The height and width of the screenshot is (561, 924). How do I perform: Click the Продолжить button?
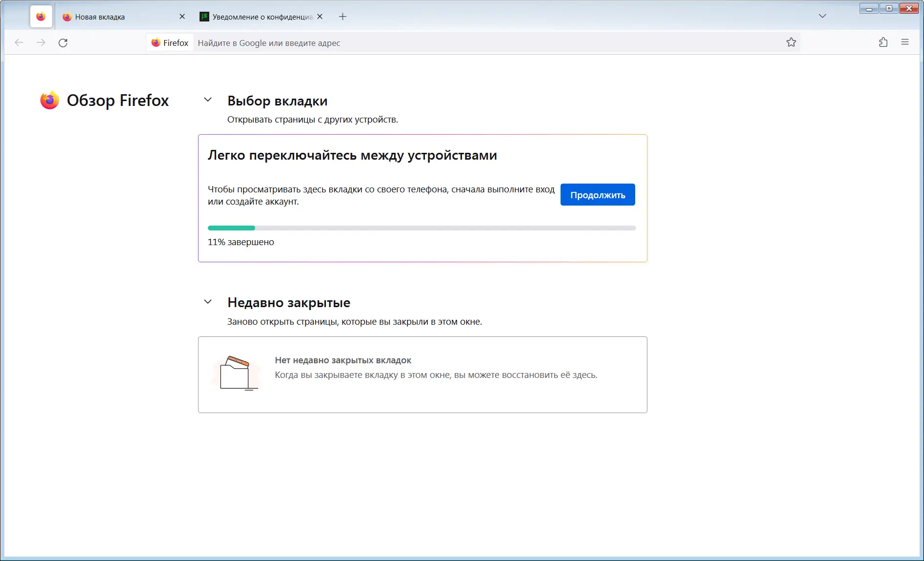coord(598,195)
